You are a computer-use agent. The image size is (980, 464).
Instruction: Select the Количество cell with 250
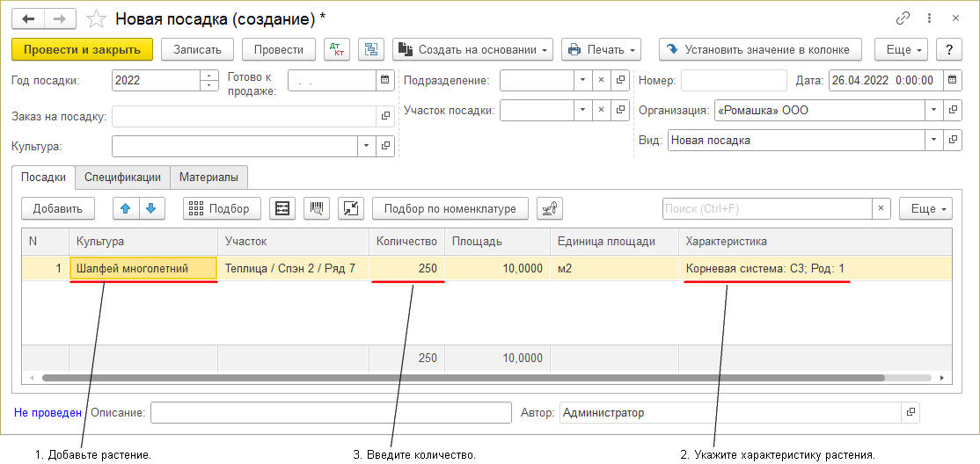point(407,269)
